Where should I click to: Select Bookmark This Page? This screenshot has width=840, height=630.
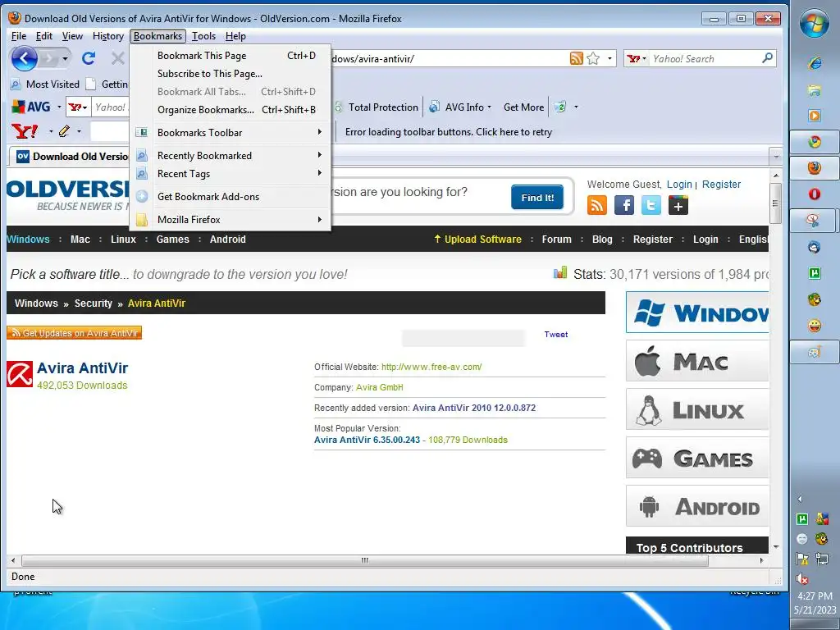pos(231,56)
